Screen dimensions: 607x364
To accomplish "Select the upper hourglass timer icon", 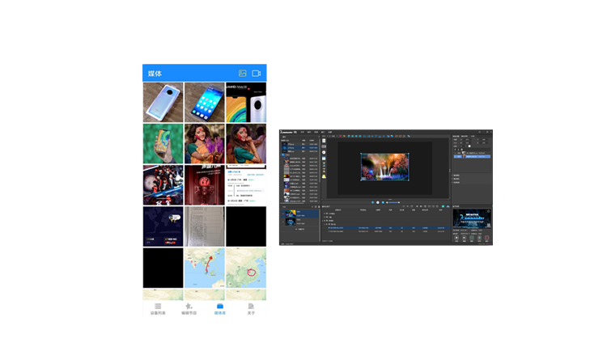I will click(324, 164).
